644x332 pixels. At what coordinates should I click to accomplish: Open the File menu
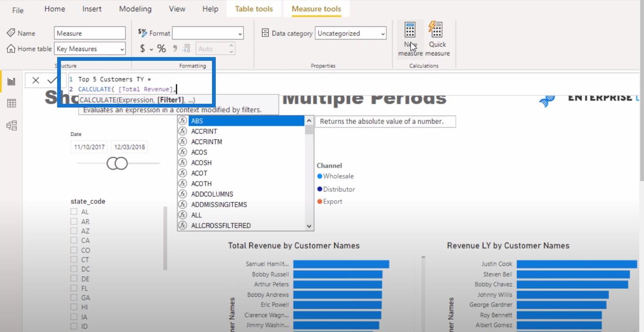point(17,10)
